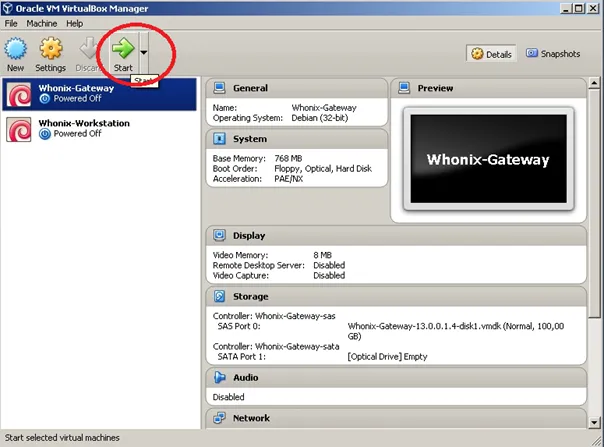Click the Discard toolbar icon
This screenshot has width=604, height=447.
click(88, 48)
